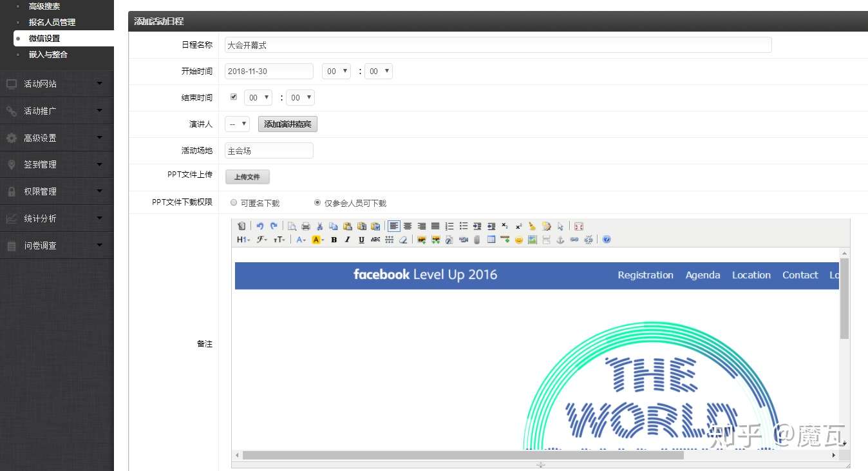Select 微信设置 in the sidebar
The width and height of the screenshot is (868, 471).
(x=44, y=38)
